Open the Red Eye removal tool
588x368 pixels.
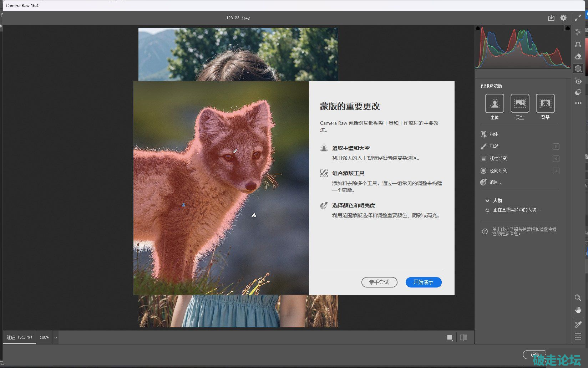tap(578, 81)
